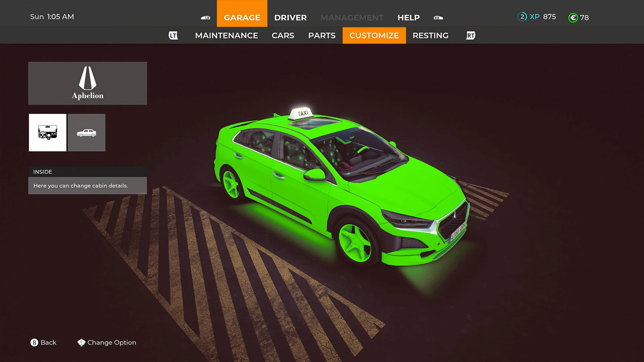Click the RT trigger icon beside Resting
Image resolution: width=644 pixels, height=362 pixels.
tap(470, 35)
